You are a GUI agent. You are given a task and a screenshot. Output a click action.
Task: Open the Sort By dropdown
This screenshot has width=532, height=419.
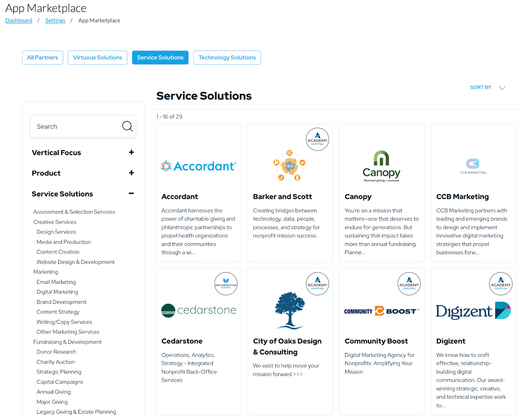(x=488, y=88)
